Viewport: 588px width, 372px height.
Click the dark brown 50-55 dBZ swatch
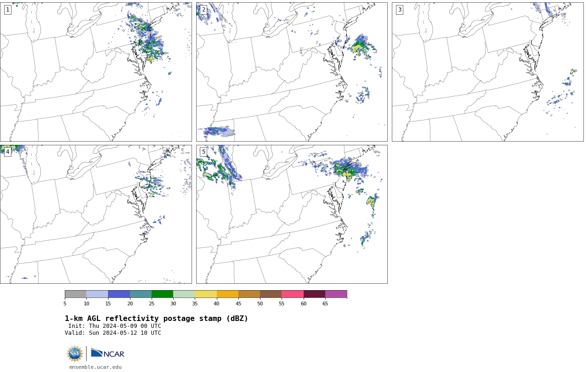271,294
